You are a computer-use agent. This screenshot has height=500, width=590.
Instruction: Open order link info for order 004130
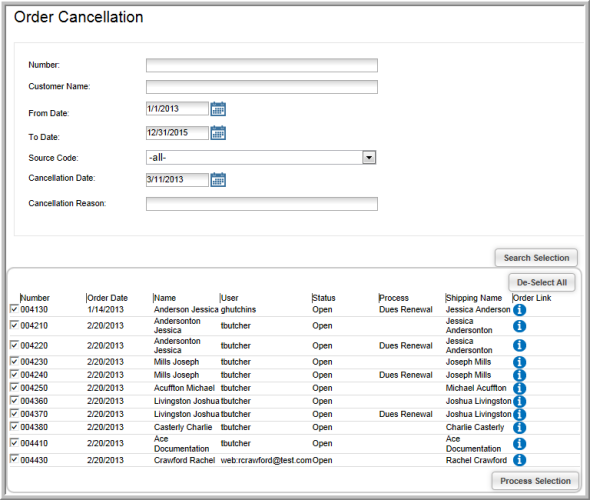(x=519, y=310)
